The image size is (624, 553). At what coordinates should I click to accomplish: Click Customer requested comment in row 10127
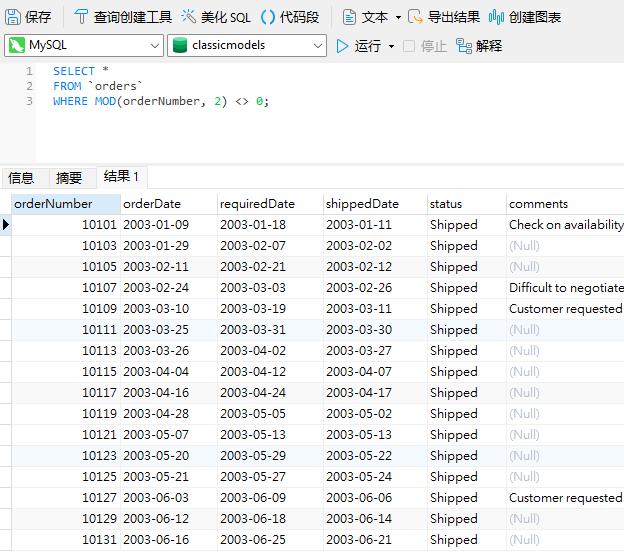565,498
